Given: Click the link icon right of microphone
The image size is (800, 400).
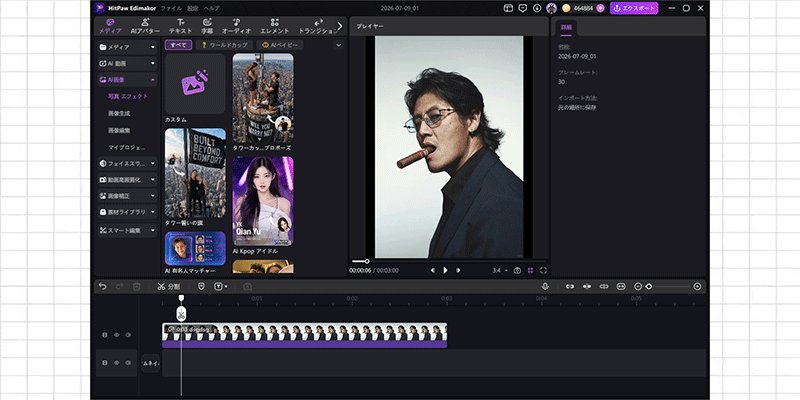Looking at the screenshot, I should tap(570, 286).
